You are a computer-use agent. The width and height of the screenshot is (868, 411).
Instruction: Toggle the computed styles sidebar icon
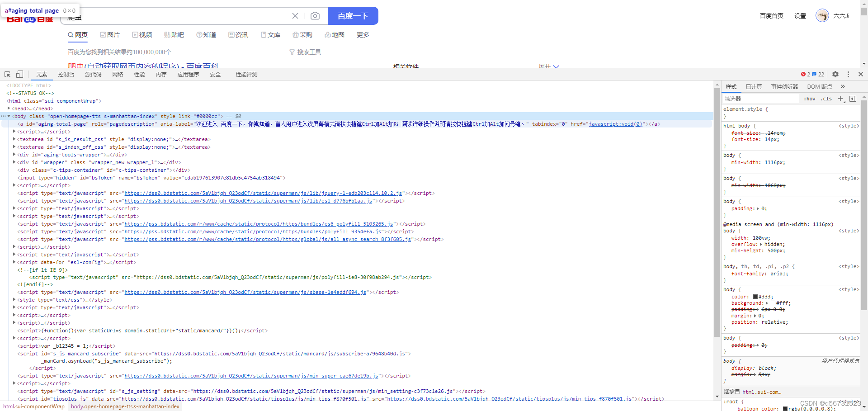(853, 99)
